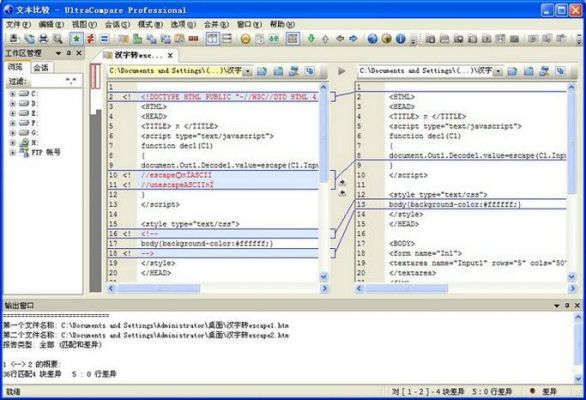Toggle side-by-side vertical layout button
The height and width of the screenshot is (400, 586).
point(212,39)
